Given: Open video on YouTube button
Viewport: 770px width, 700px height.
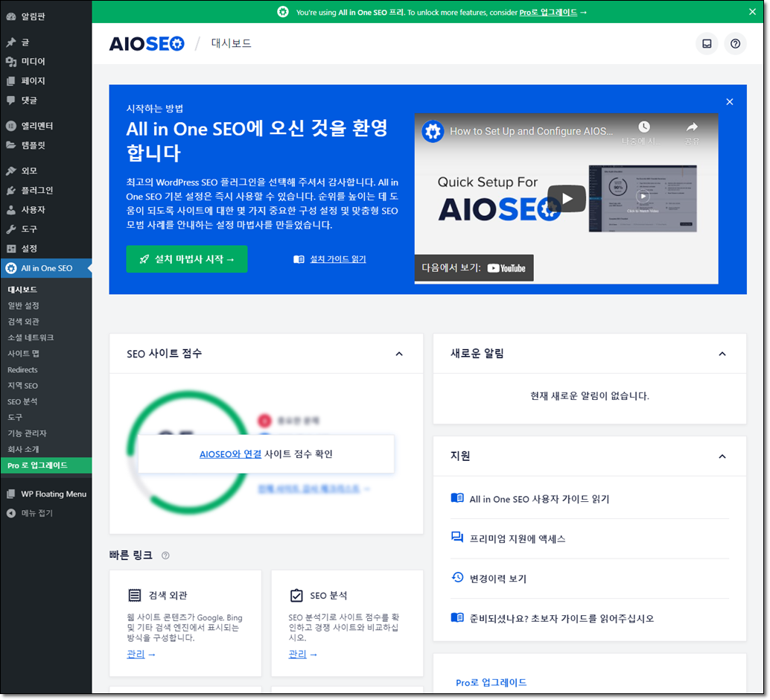Looking at the screenshot, I should tap(474, 268).
